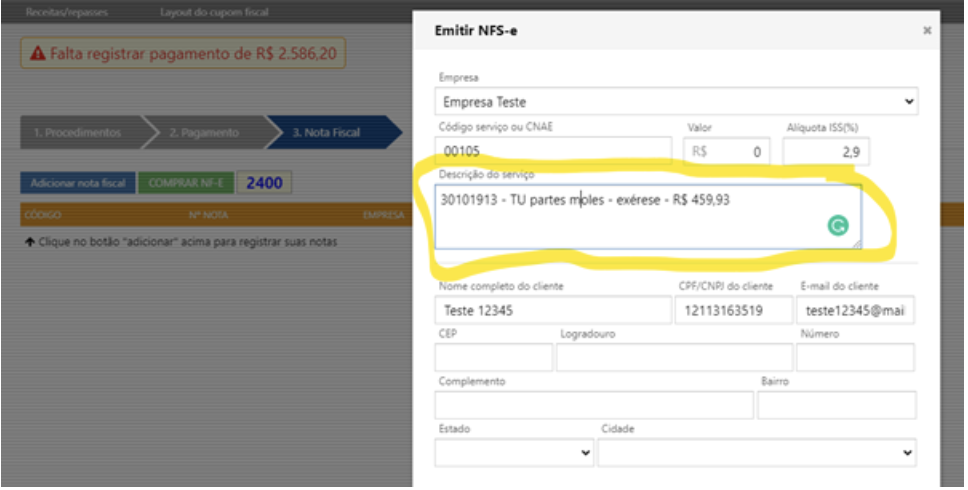The image size is (968, 490).
Task: Click the 'Falta registrar pagamento de R$ 2.586,20' alert
Action: pyautogui.click(x=183, y=53)
